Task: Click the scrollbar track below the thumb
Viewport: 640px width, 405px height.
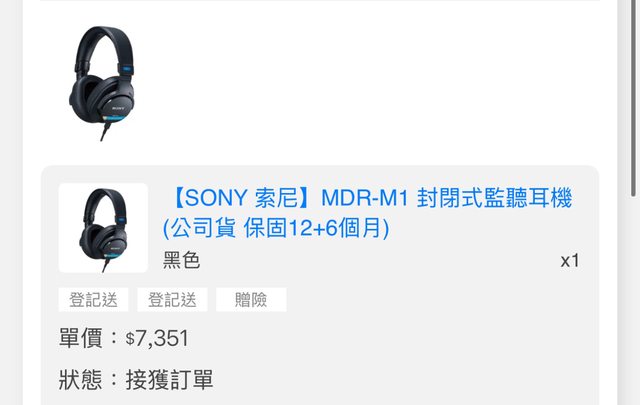Action: (635, 302)
